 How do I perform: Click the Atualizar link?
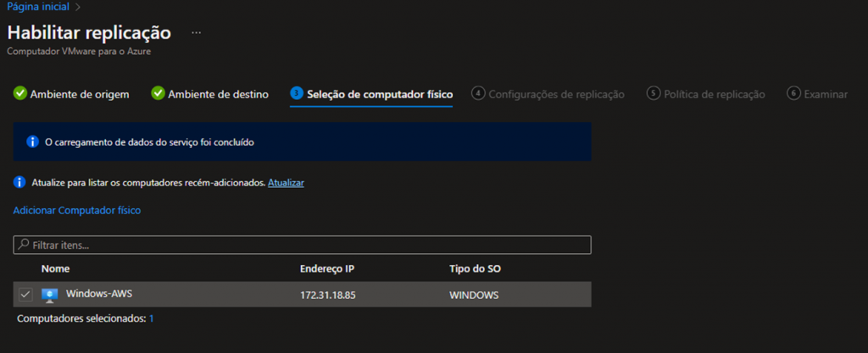point(286,183)
